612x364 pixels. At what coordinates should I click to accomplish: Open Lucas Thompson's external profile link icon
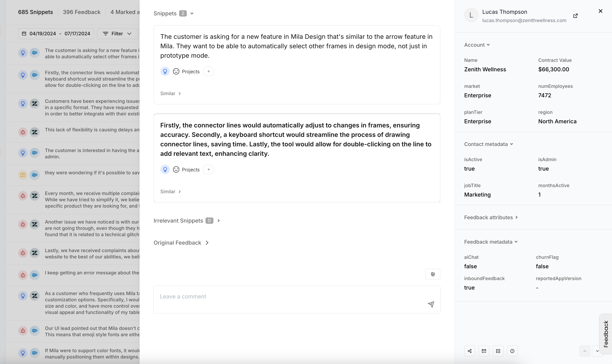pyautogui.click(x=575, y=16)
